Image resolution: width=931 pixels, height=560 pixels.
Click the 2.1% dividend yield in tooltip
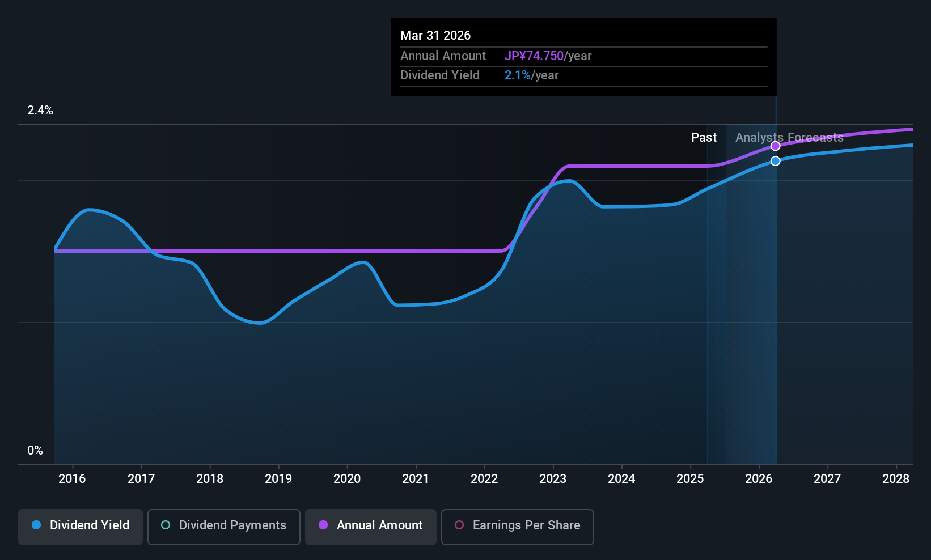(518, 75)
